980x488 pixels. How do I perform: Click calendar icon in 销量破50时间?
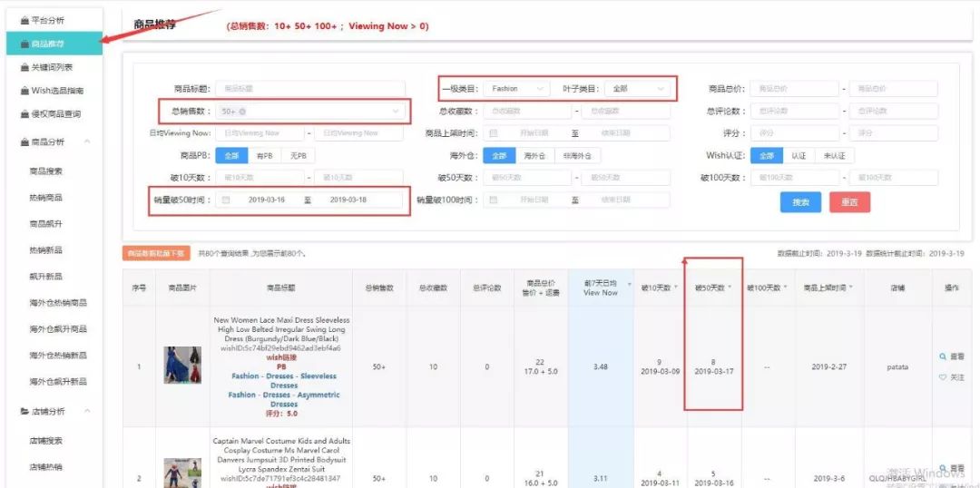(x=226, y=200)
